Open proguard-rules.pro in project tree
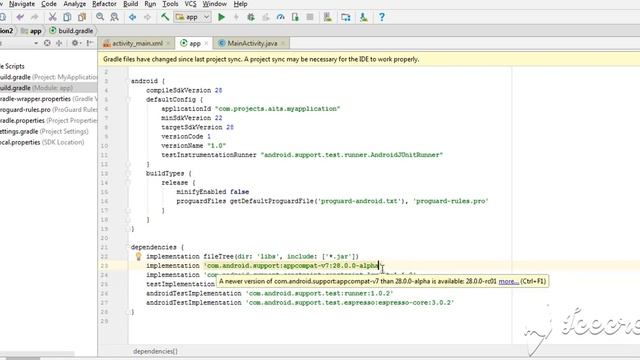The image size is (640, 360). click(x=48, y=110)
